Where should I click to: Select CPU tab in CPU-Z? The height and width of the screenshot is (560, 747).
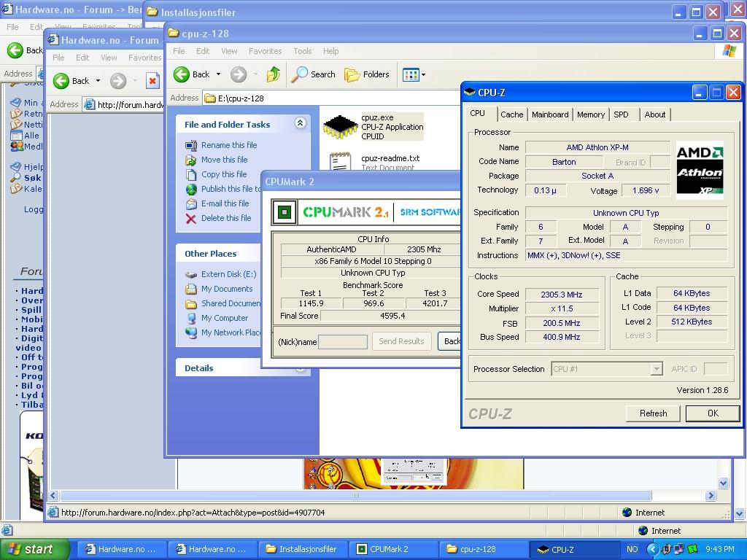point(477,113)
